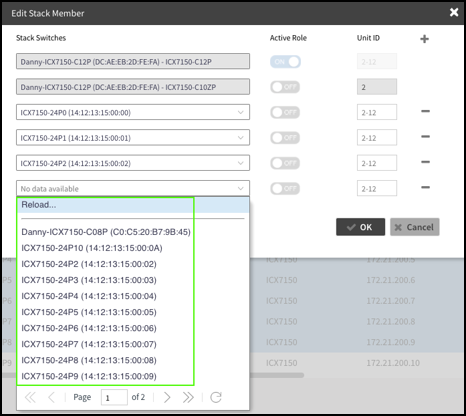
Task: Choose ICX7150-24P5 from the list
Action: click(133, 312)
